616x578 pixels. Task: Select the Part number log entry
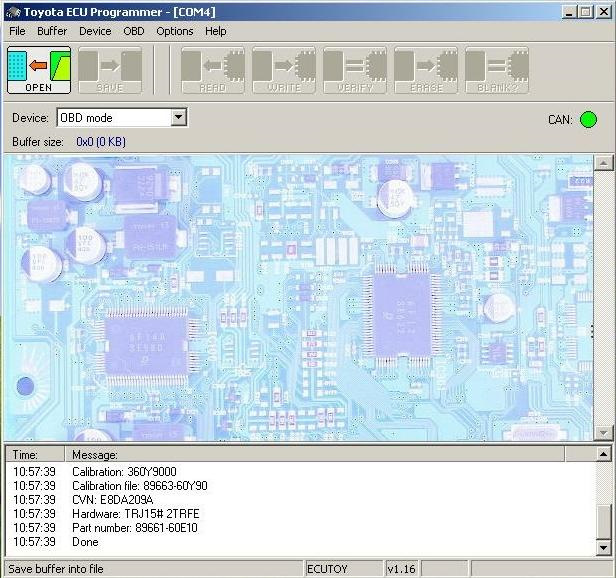(134, 527)
